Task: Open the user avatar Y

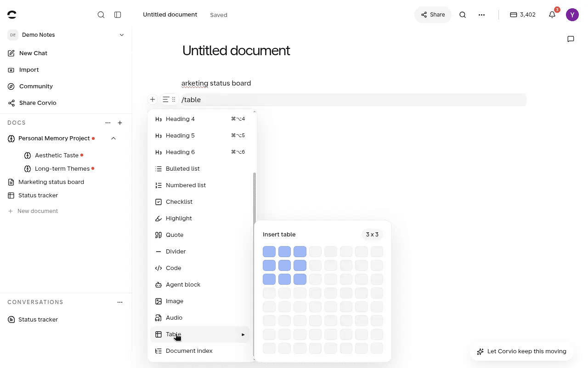Action: click(572, 15)
